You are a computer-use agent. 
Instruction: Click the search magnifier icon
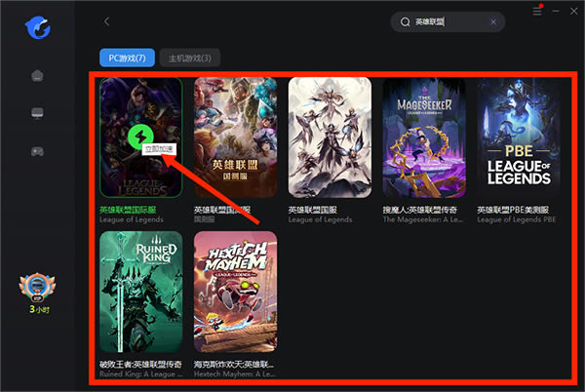tap(406, 22)
